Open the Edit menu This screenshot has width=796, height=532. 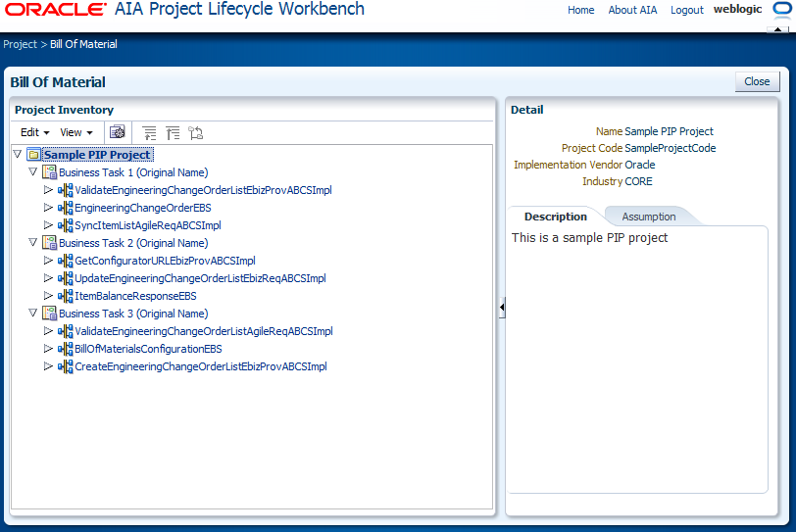point(34,132)
